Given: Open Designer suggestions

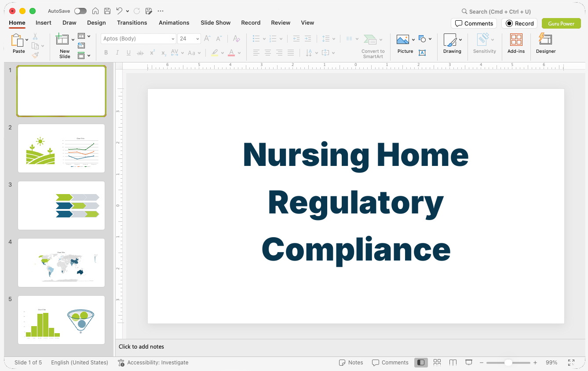Looking at the screenshot, I should tap(546, 44).
